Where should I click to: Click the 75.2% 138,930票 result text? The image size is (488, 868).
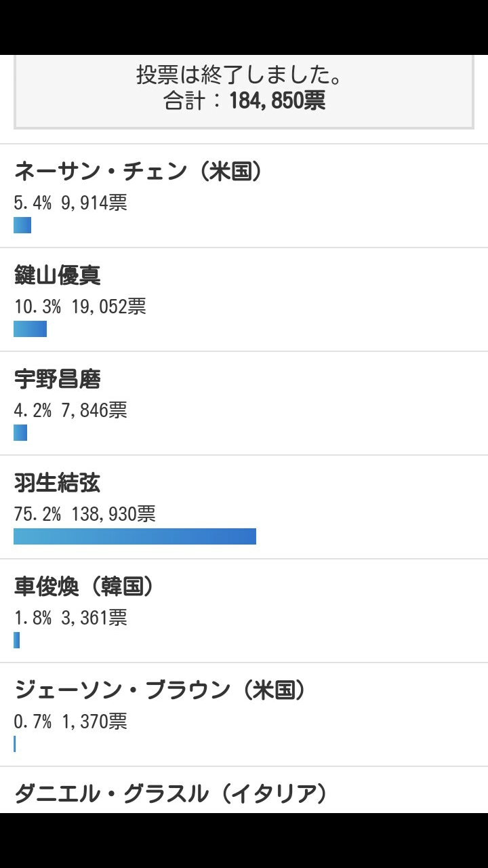click(85, 514)
